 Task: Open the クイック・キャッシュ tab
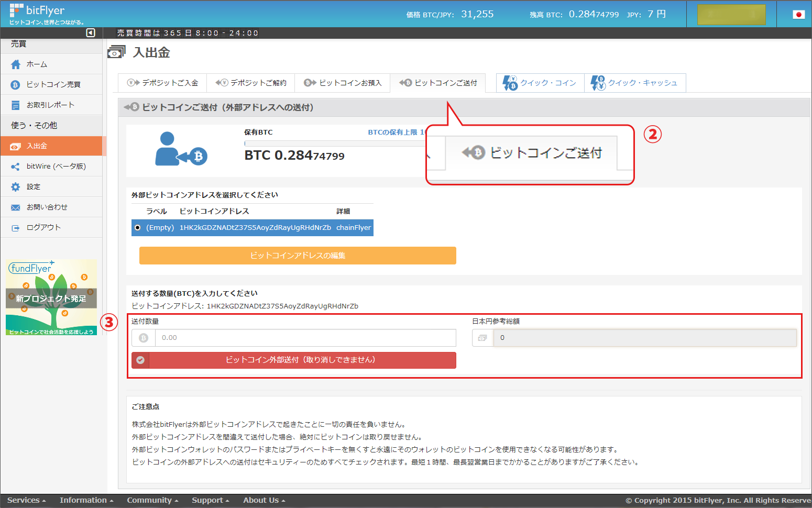coord(635,83)
